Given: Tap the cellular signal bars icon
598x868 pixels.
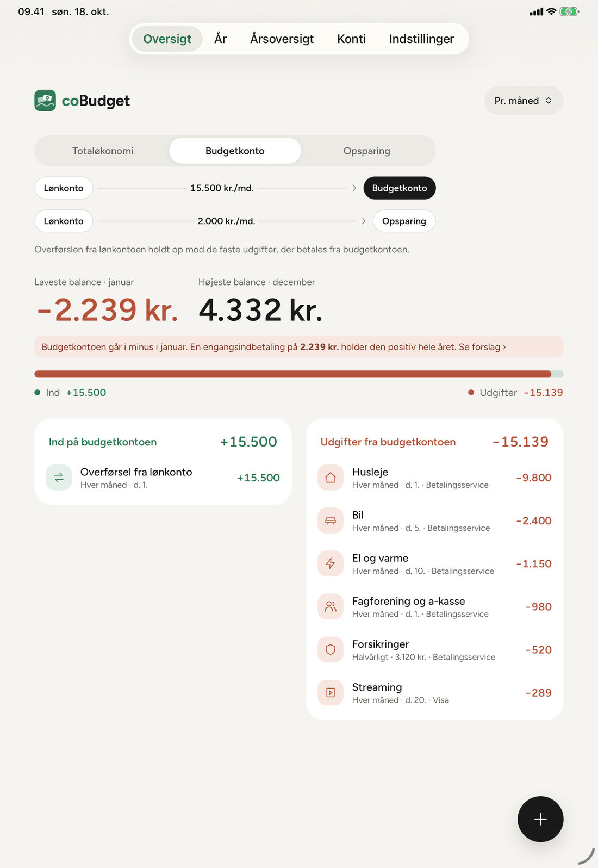Looking at the screenshot, I should [x=536, y=11].
